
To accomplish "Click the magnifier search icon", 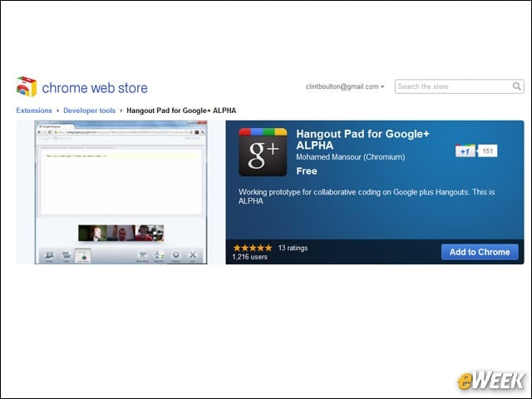I will pyautogui.click(x=517, y=86).
